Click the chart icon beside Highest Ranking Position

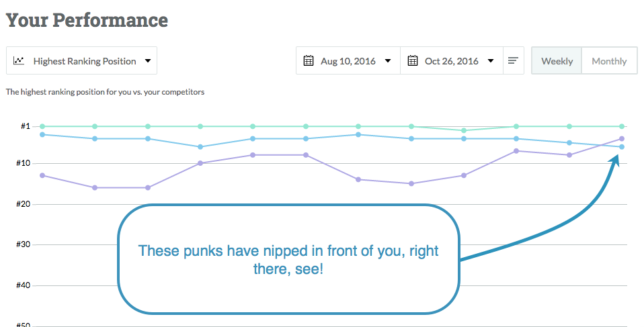tap(19, 60)
